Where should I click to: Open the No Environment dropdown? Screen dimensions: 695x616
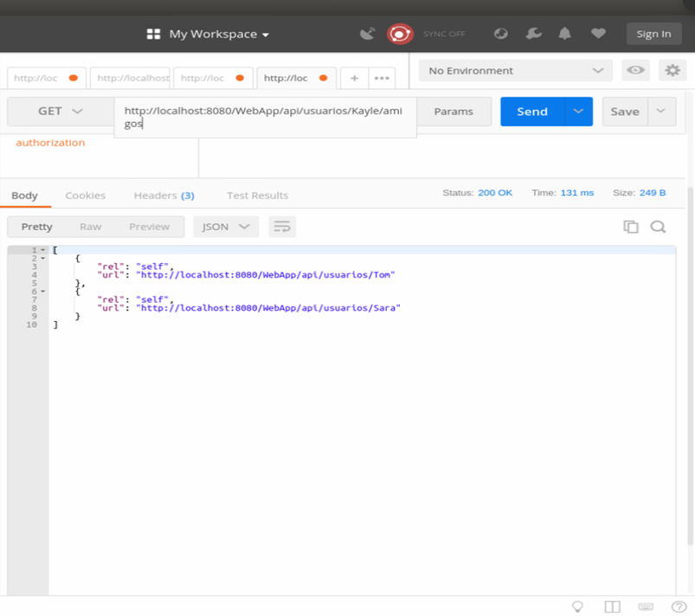coord(516,71)
